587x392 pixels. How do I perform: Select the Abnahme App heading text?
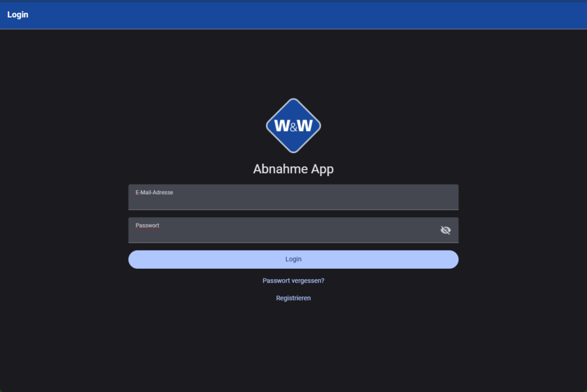293,169
